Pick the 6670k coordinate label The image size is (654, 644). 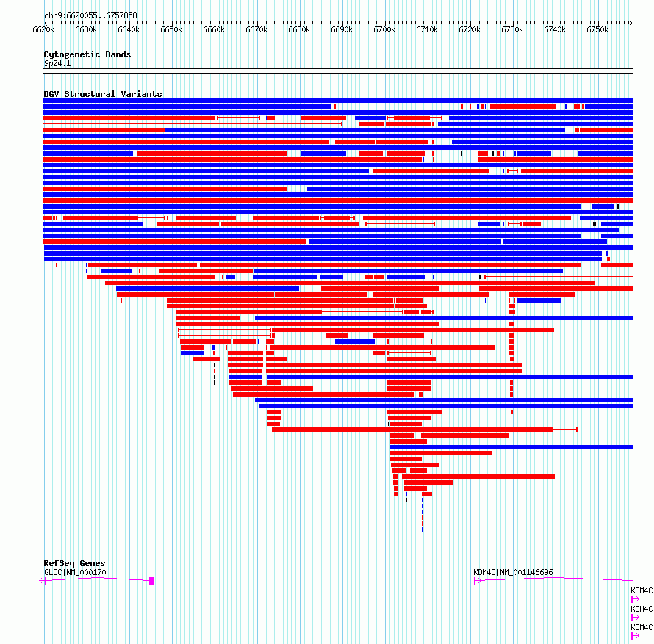(x=256, y=29)
